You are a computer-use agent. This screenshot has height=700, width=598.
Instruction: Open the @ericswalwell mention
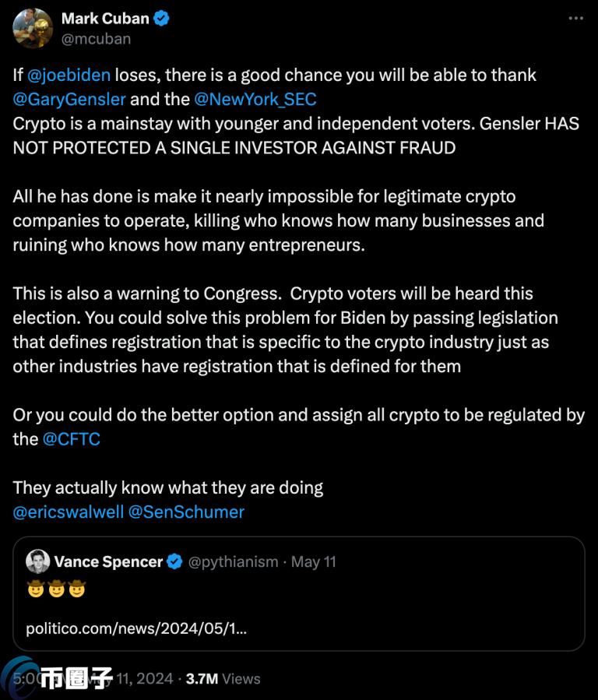[x=69, y=512]
